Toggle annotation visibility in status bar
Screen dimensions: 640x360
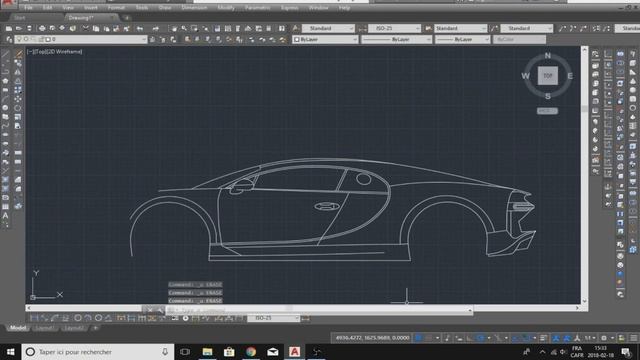point(556,338)
